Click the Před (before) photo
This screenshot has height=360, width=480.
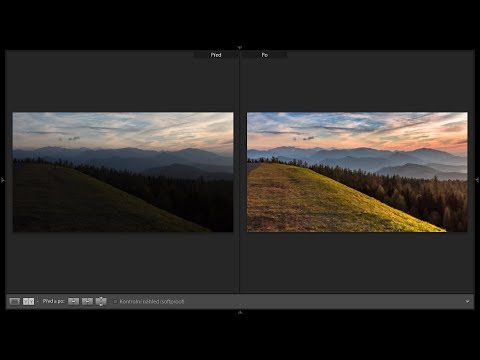point(123,172)
